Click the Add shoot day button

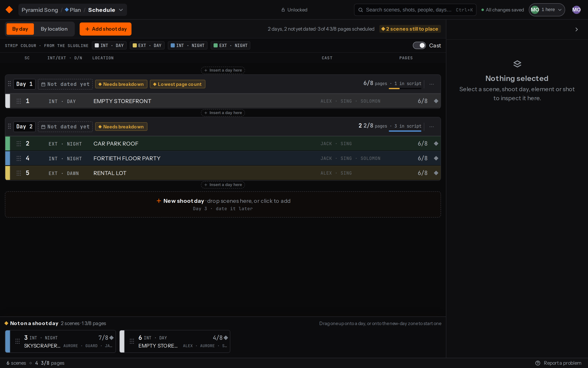(x=105, y=29)
